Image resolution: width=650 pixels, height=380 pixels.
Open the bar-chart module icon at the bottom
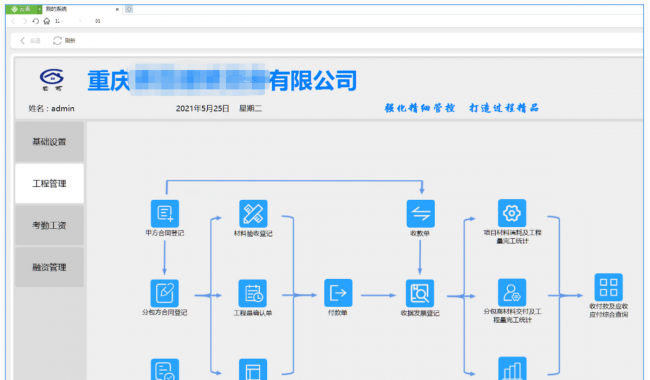pyautogui.click(x=512, y=368)
